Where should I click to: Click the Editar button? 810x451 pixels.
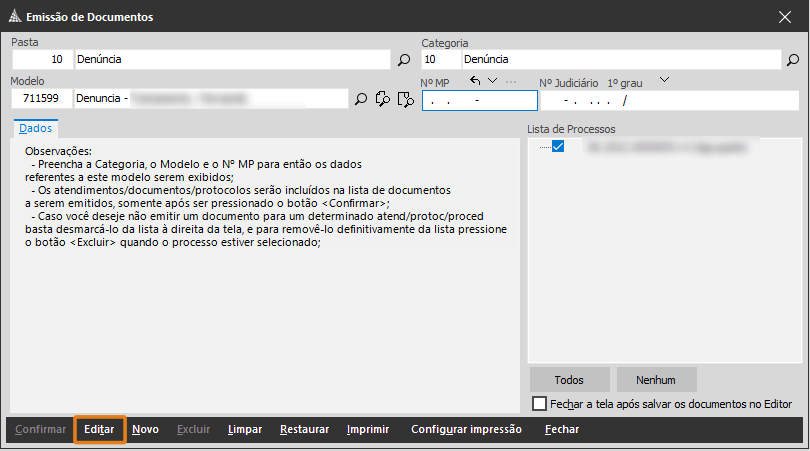click(99, 429)
